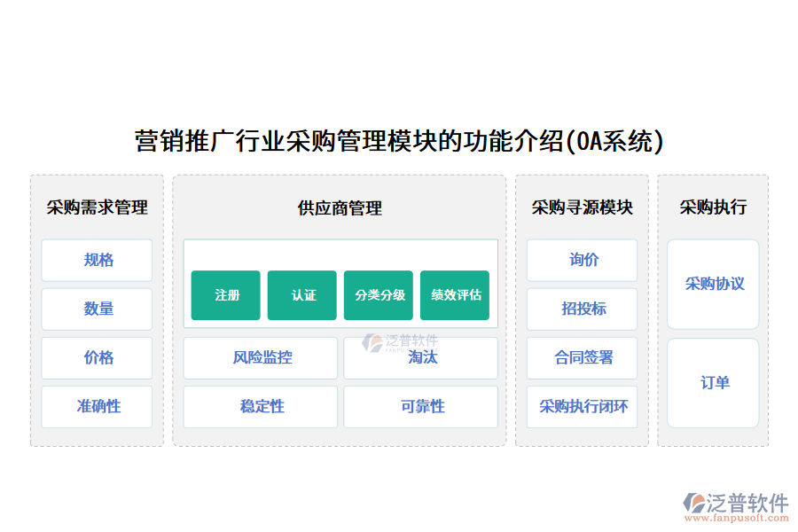This screenshot has height=532, width=798.
Task: Open the 绩效评估 button
Action: 455,295
